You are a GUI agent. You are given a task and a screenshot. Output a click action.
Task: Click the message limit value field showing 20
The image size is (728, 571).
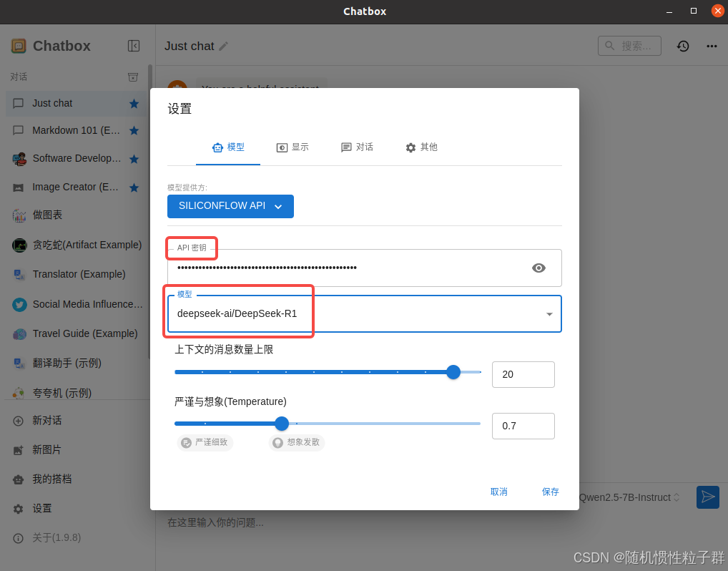click(x=523, y=374)
